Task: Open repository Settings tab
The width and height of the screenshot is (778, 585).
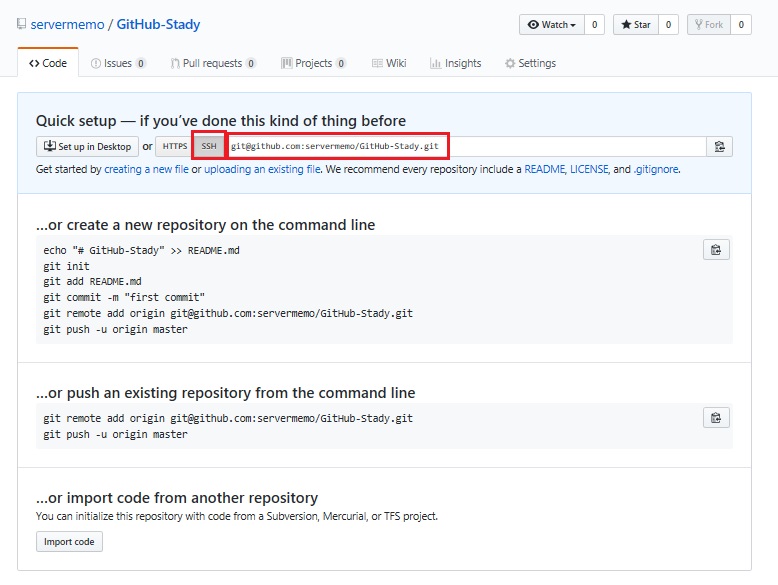Action: 530,64
